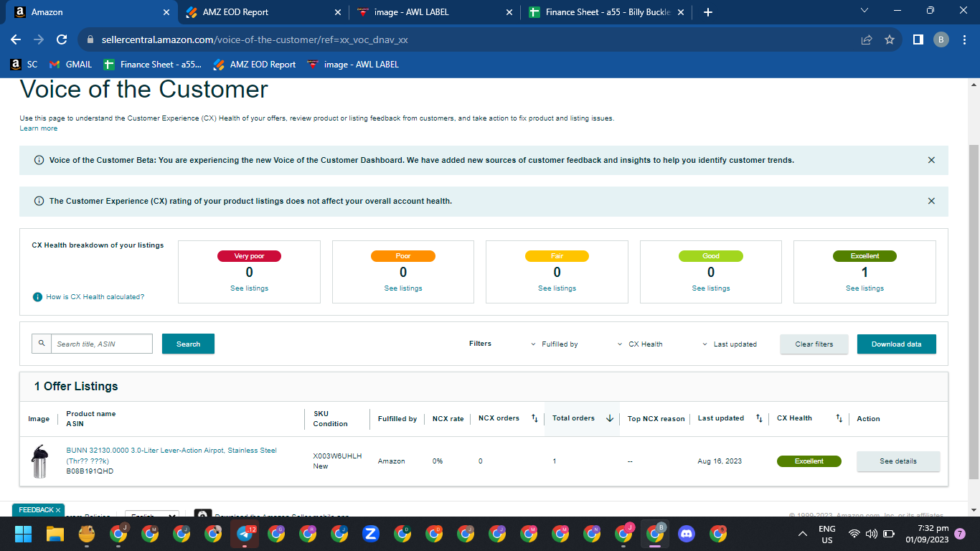See listings under Good
The image size is (980, 551).
(x=711, y=288)
